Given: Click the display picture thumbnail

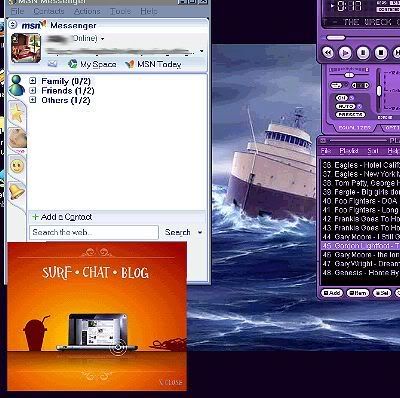Looking at the screenshot, I should tap(26, 48).
